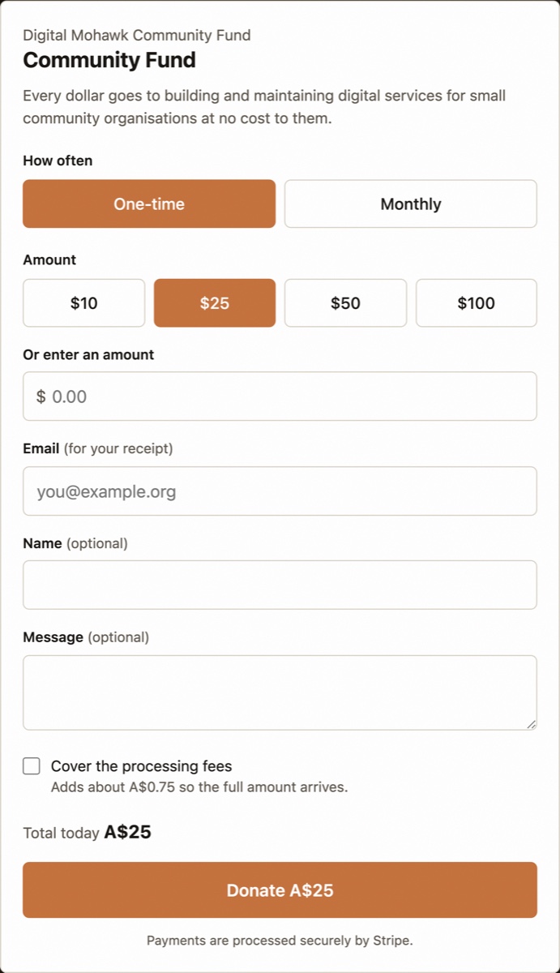Switch donation frequency to Monthly

(411, 204)
